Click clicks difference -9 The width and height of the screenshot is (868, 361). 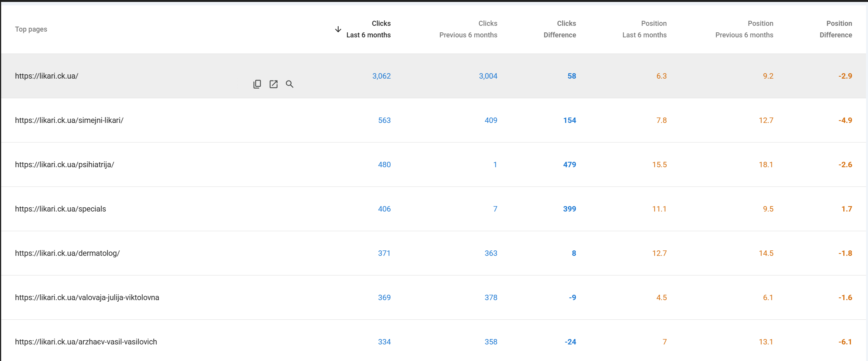573,297
